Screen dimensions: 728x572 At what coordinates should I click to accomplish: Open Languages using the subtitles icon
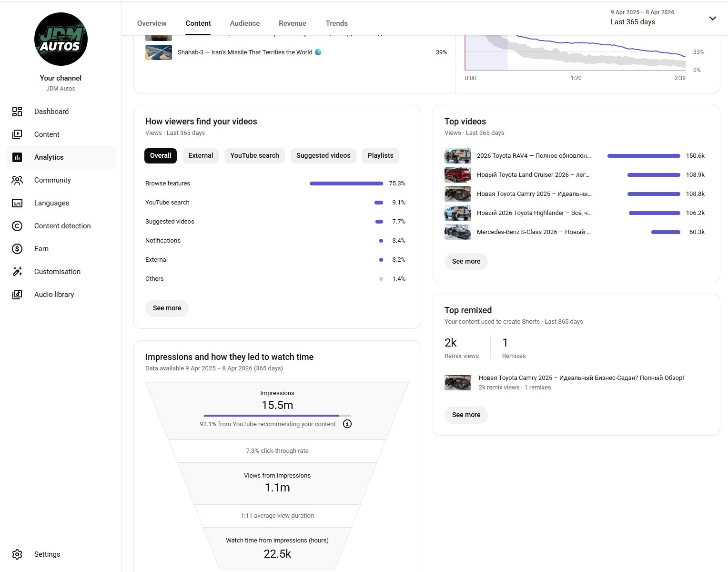pyautogui.click(x=17, y=203)
